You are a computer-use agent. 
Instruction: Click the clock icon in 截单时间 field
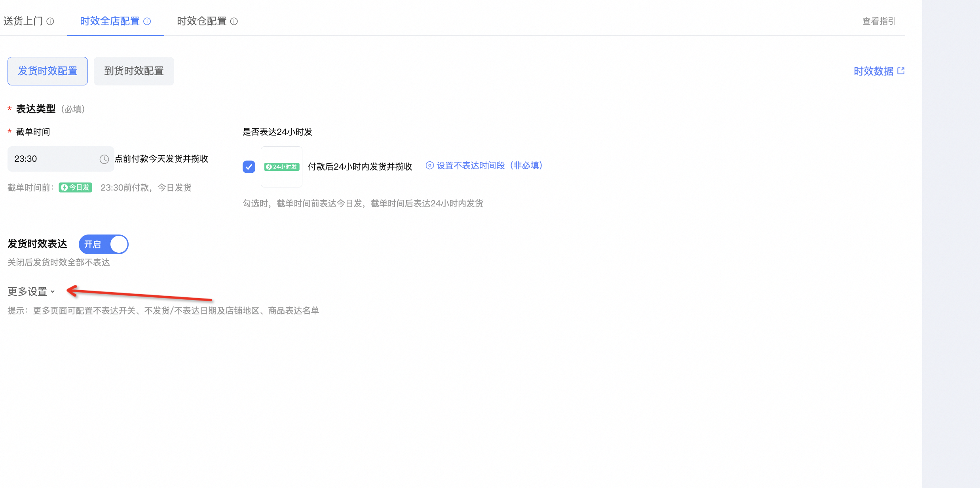tap(104, 159)
